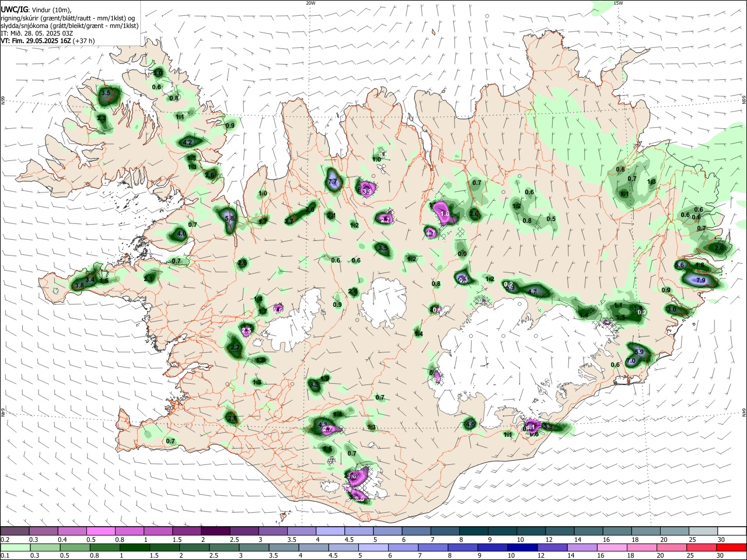747x560 pixels.
Task: Click the "UWC/IG: Vindur (10m)" title line
Action: coord(36,10)
